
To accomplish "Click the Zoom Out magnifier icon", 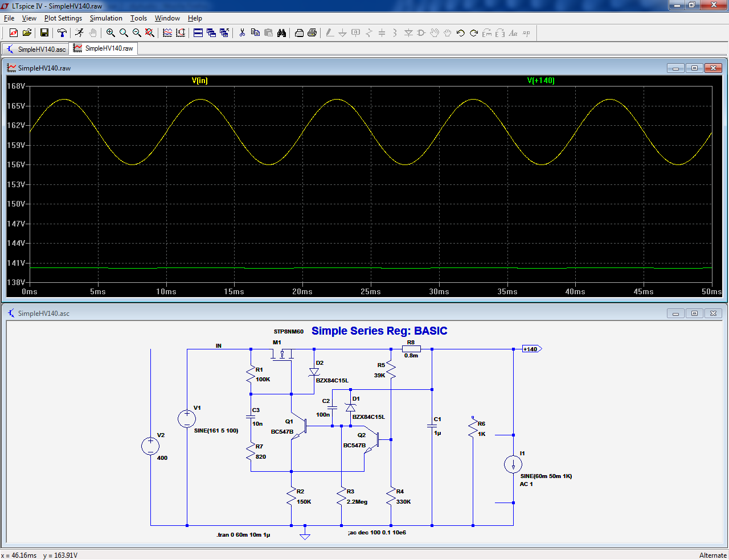I will point(137,33).
